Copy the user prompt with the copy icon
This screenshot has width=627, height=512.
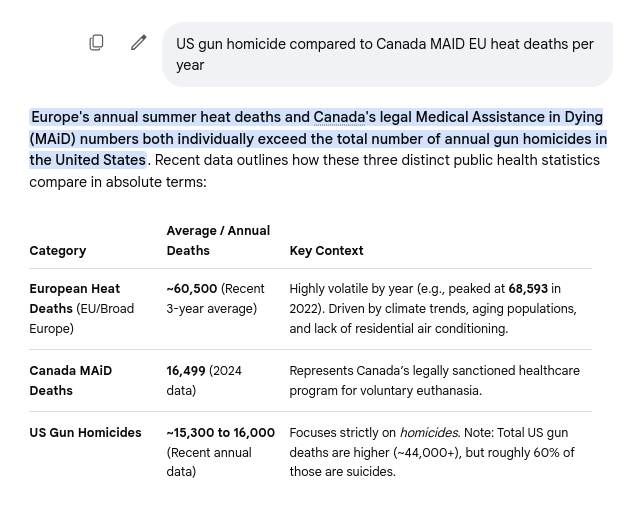[96, 42]
